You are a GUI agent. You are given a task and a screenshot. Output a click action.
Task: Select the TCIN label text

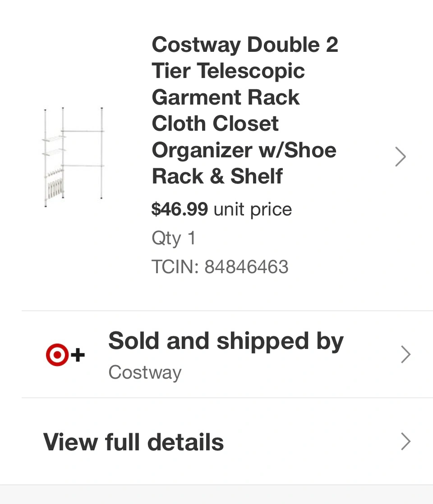click(x=175, y=267)
